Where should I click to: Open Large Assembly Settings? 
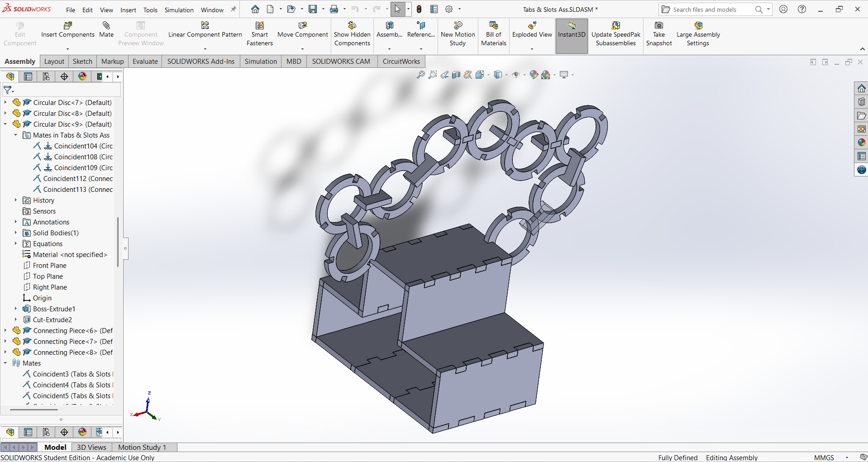[698, 33]
